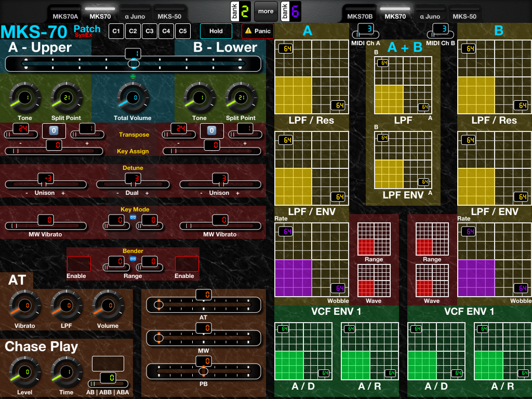
Task: Click the right red Wave pad
Action: pyautogui.click(x=432, y=280)
